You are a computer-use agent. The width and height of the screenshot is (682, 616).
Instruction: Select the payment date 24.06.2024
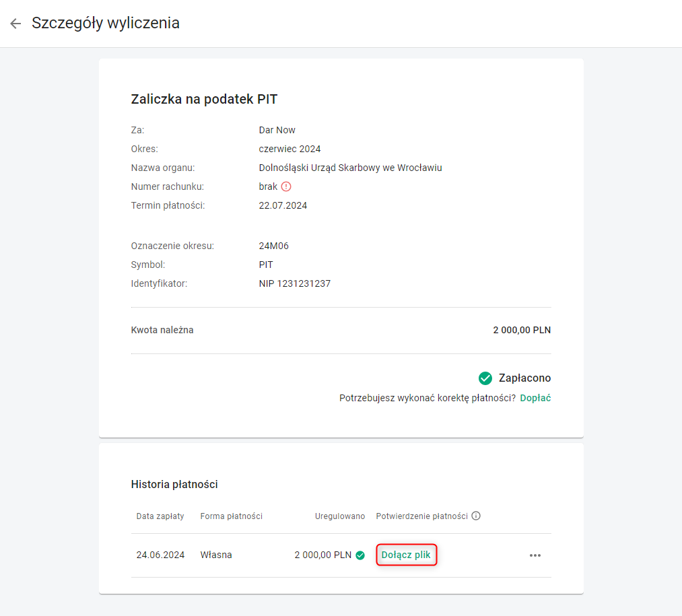click(x=160, y=555)
